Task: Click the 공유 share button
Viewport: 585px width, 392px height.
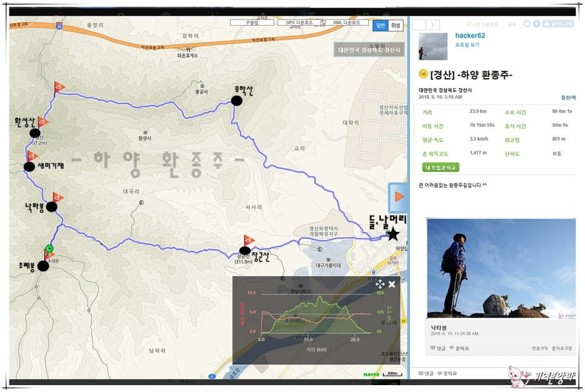Action: tap(511, 24)
